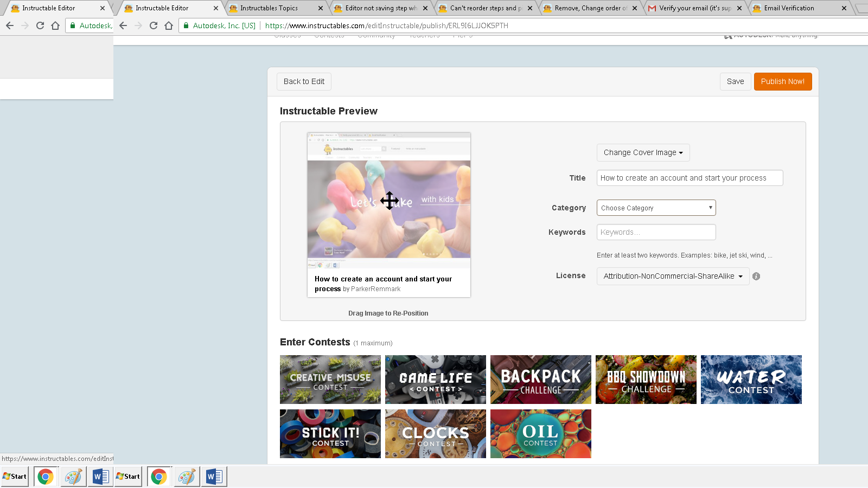Screen dimensions: 868x488
Task: Select Water Contest
Action: 751,380
